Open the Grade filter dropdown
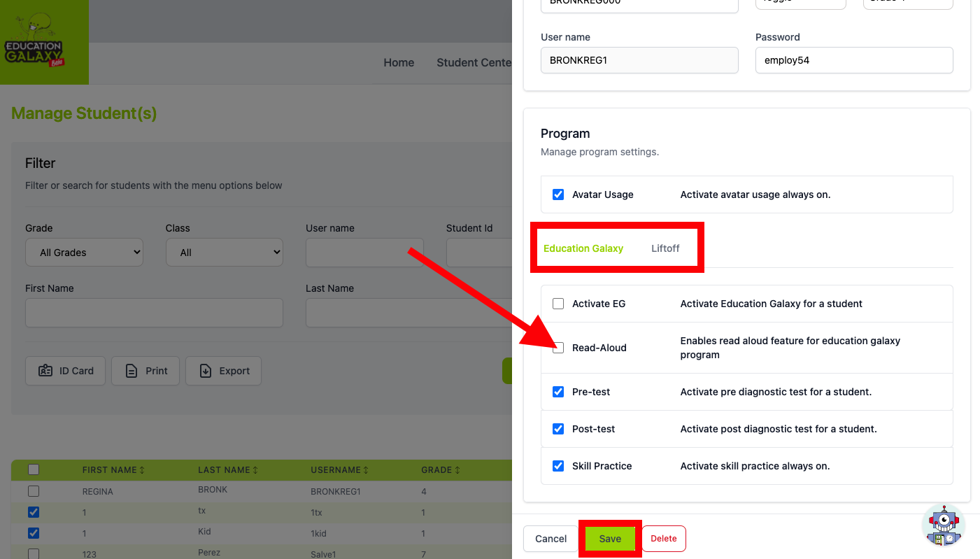The image size is (980, 559). [x=84, y=253]
